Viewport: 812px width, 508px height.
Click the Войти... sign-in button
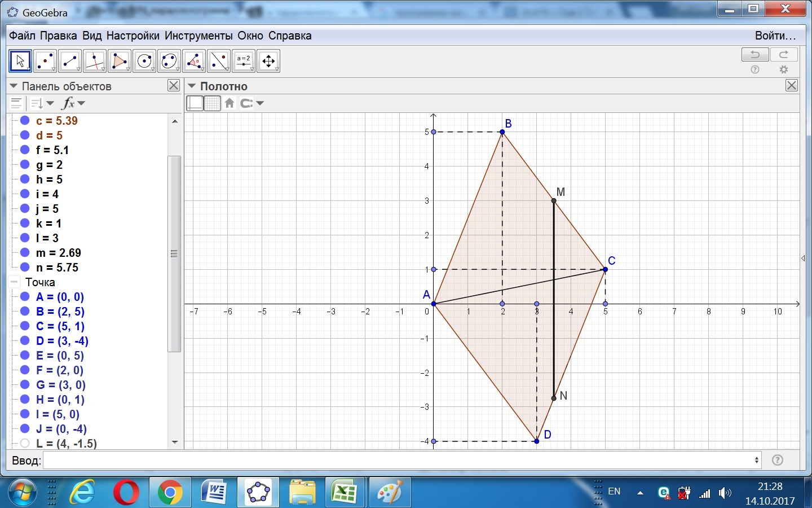coord(775,36)
